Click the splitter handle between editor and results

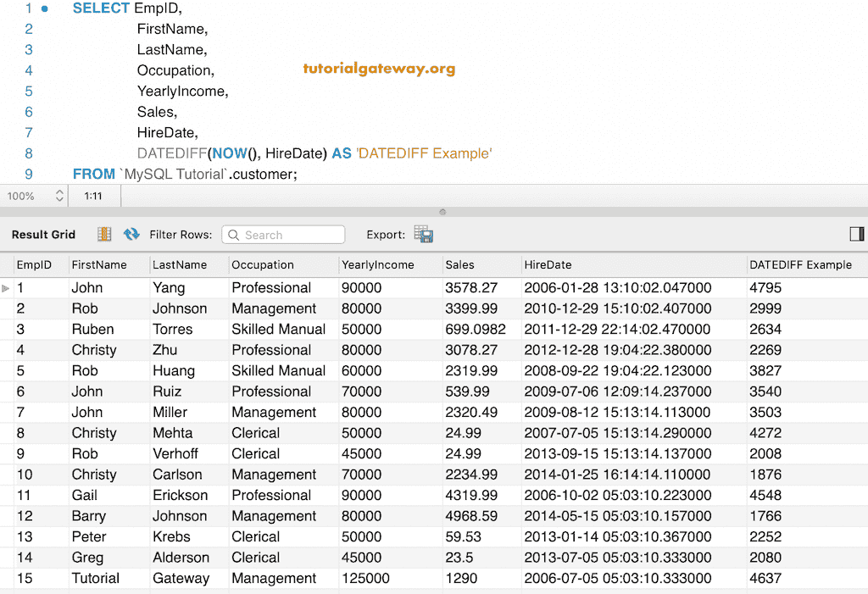tap(442, 212)
